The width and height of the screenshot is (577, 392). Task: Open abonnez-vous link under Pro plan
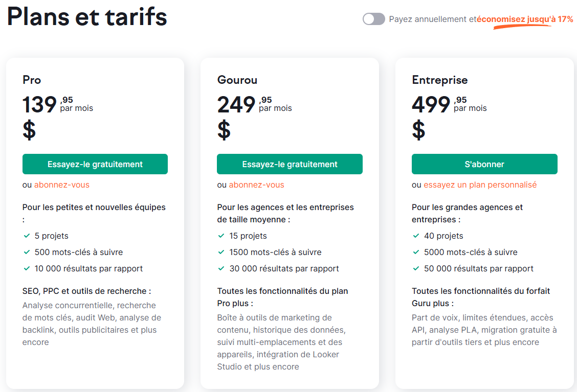point(62,185)
